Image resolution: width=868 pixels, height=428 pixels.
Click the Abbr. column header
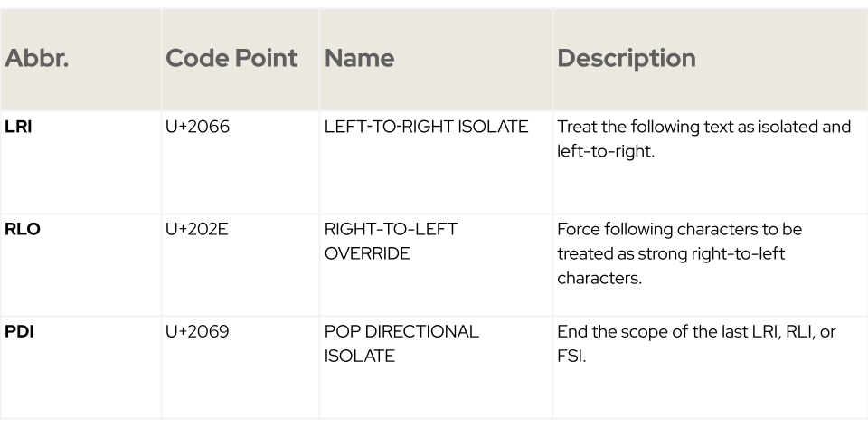coord(36,58)
